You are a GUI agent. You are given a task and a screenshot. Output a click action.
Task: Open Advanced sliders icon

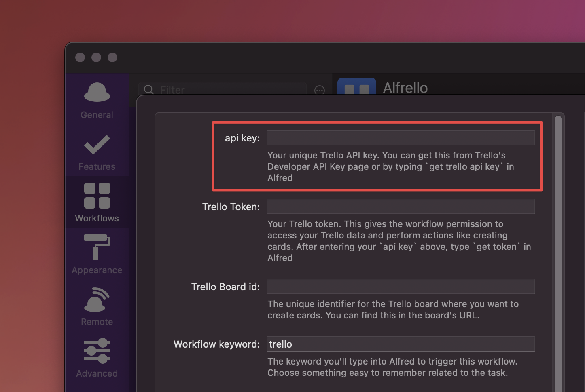tap(97, 350)
